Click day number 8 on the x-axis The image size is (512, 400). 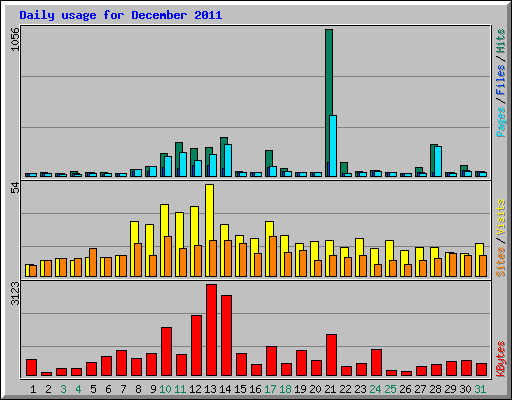click(x=138, y=389)
